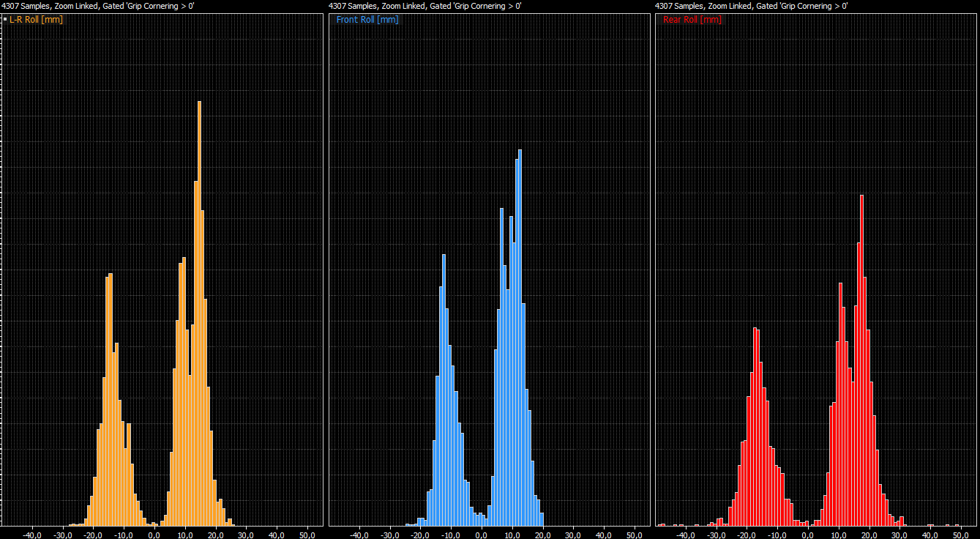Click the tallest blue bar in Front Roll histogram
This screenshot has height=539, width=980.
pyautogui.click(x=520, y=338)
